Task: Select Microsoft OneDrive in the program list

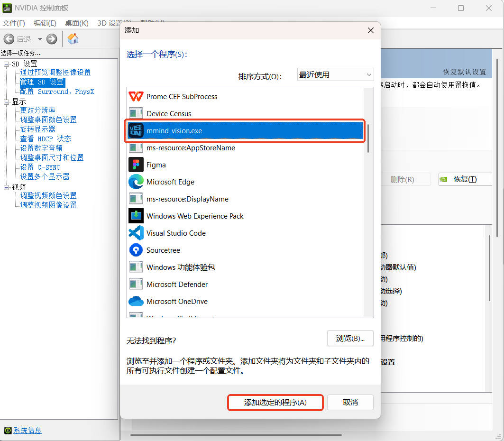Action: point(174,301)
